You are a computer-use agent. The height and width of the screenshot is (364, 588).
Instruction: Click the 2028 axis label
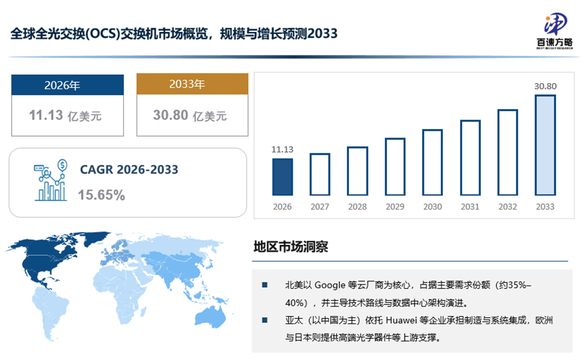[x=357, y=207]
